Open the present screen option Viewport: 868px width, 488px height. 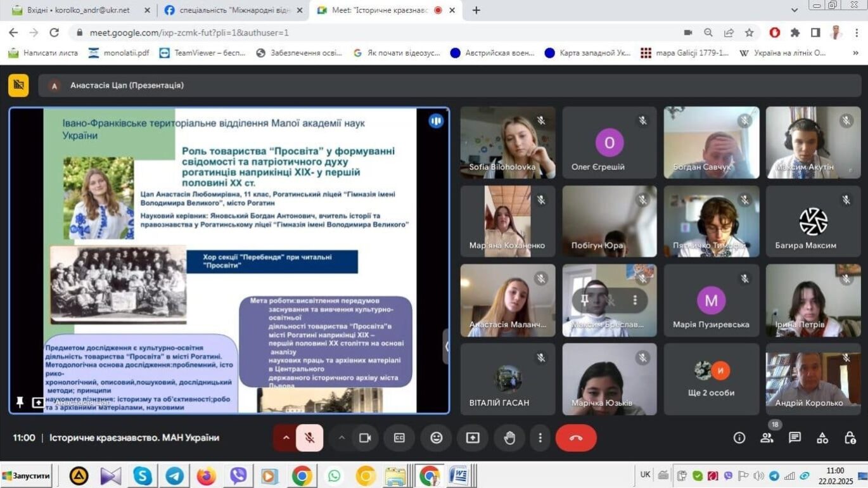(473, 438)
